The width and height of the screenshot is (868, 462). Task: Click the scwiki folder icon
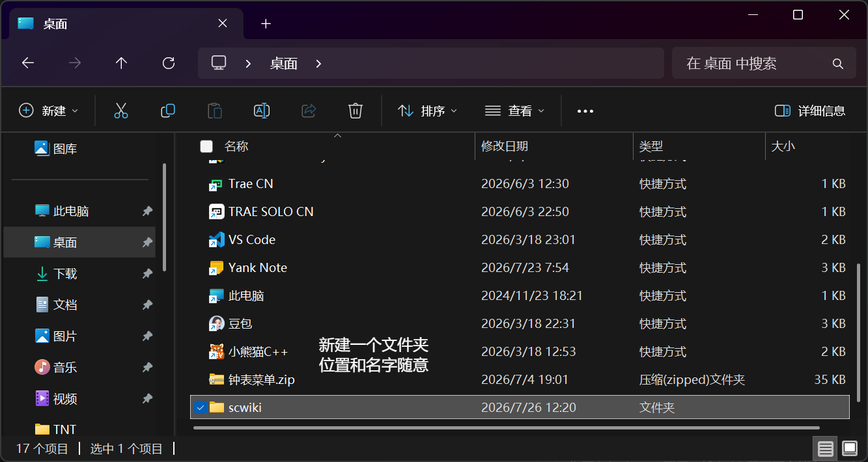point(216,407)
